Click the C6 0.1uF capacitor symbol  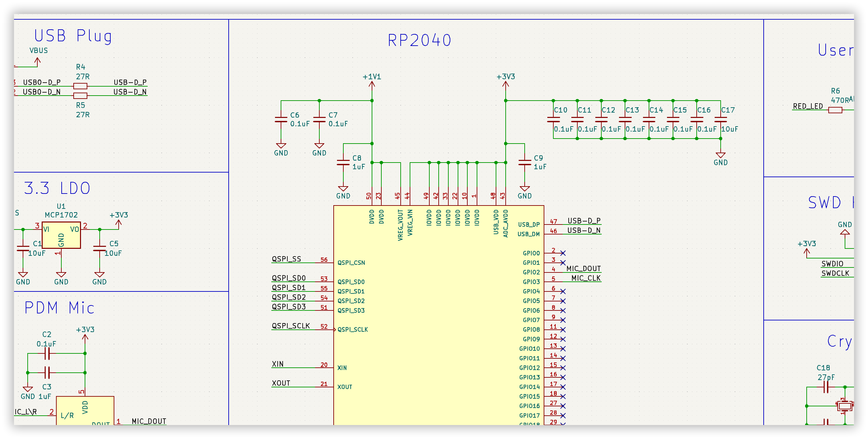coord(281,120)
